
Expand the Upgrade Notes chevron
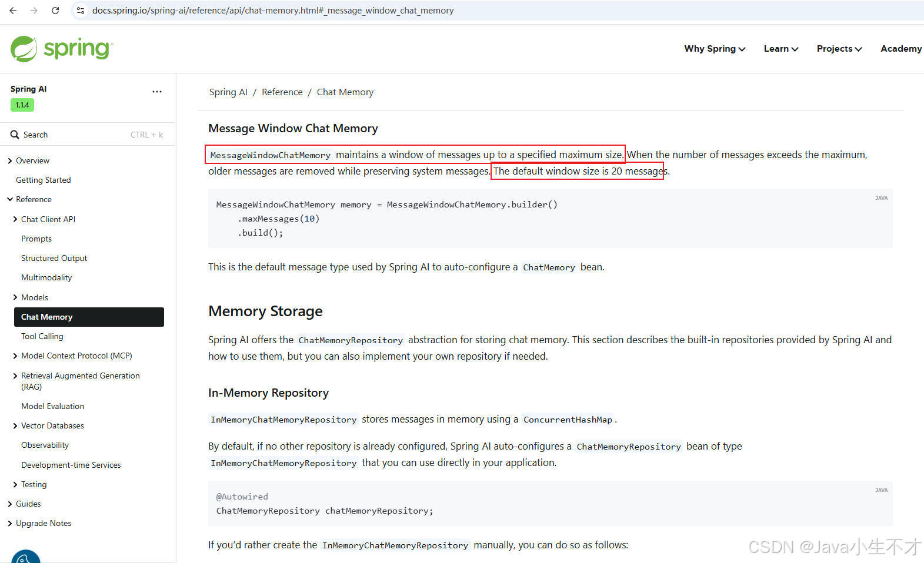pos(10,523)
